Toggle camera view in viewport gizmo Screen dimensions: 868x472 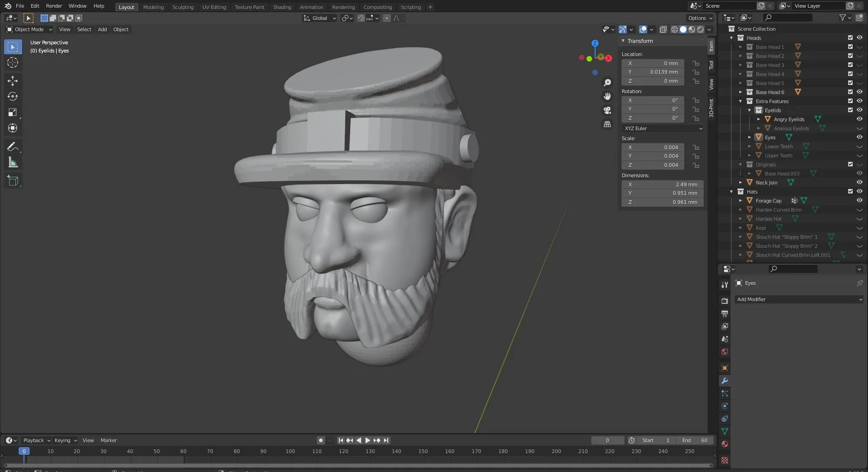point(607,110)
